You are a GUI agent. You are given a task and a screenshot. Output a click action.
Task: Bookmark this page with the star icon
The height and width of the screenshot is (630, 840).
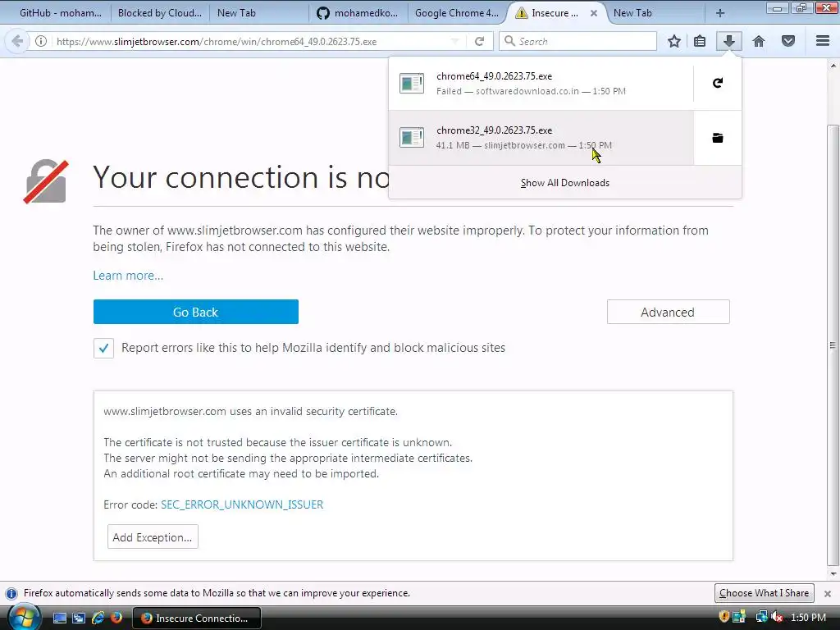pos(674,41)
